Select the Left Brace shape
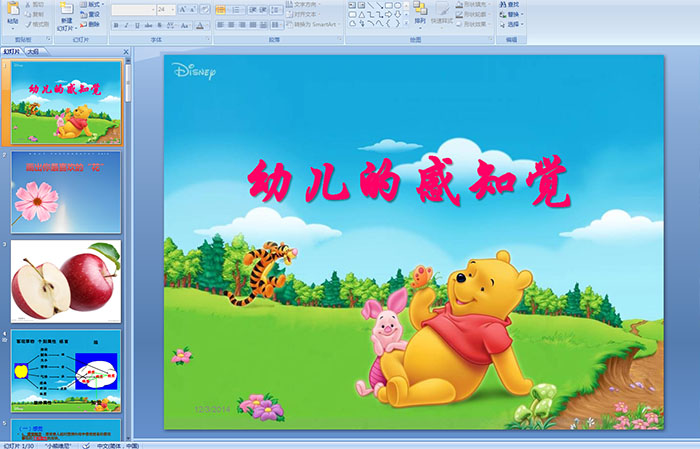This screenshot has height=449, width=700. click(x=388, y=24)
